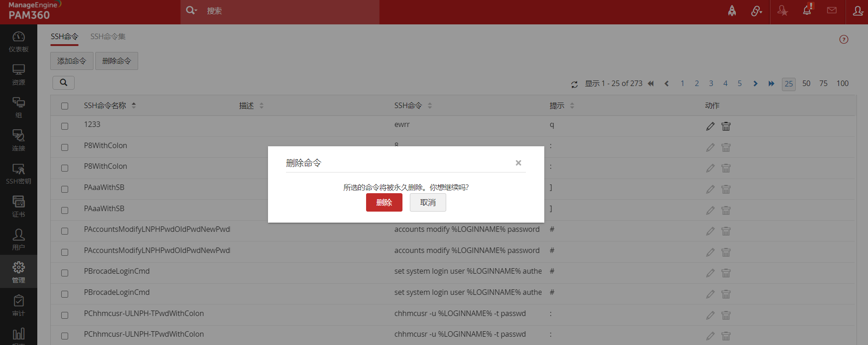Open the 证书 certificates section

coord(18,207)
